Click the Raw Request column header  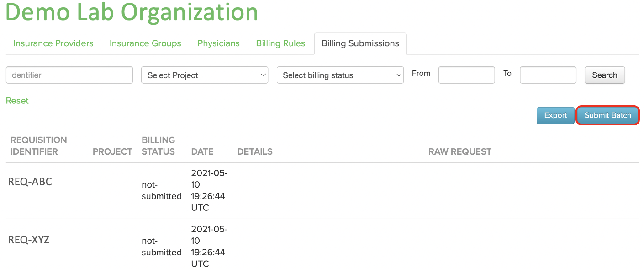point(460,152)
